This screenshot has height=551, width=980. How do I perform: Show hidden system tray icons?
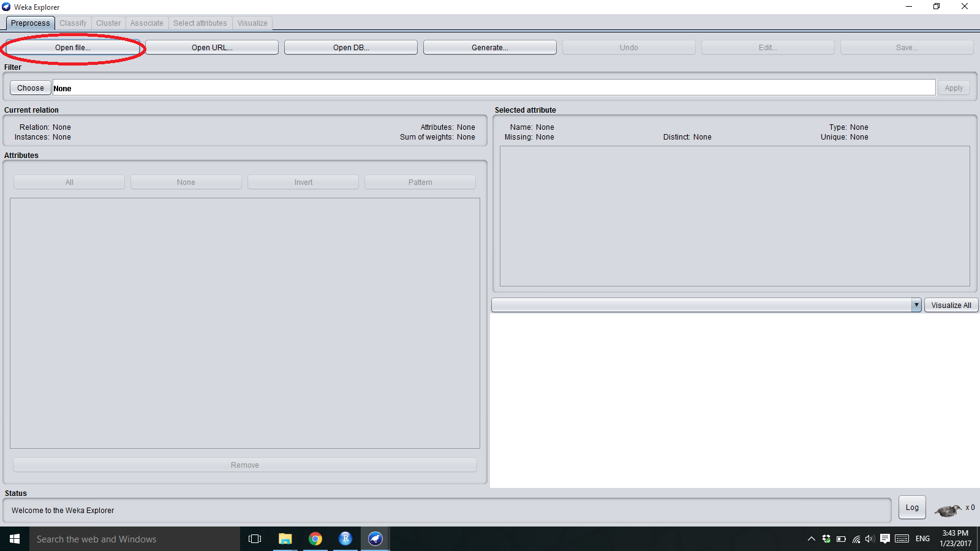tap(811, 539)
